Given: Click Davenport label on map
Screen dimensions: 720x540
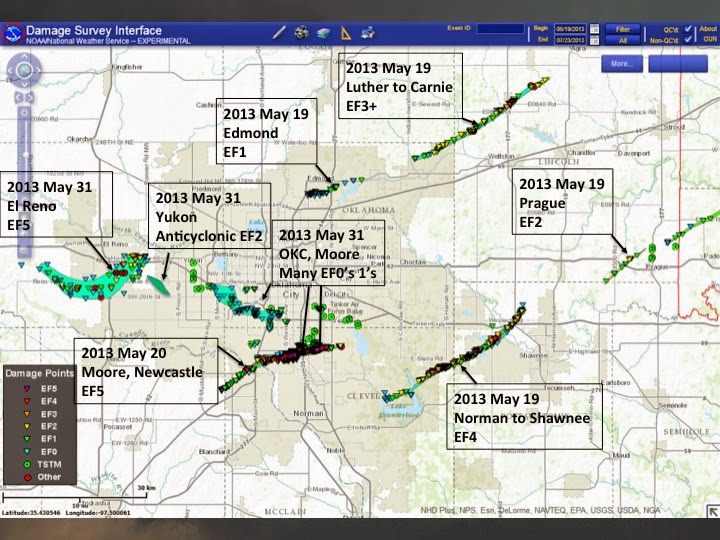Looking at the screenshot, I should pyautogui.click(x=634, y=153).
